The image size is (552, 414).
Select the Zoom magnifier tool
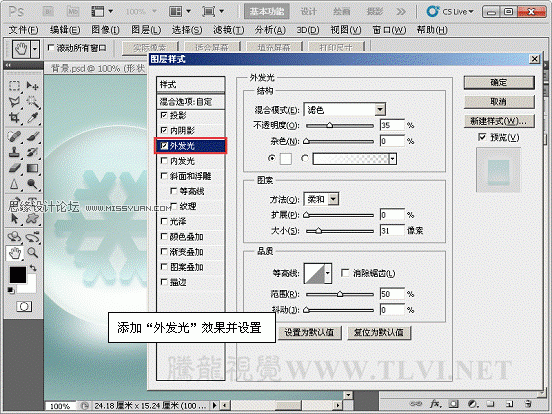(x=32, y=252)
